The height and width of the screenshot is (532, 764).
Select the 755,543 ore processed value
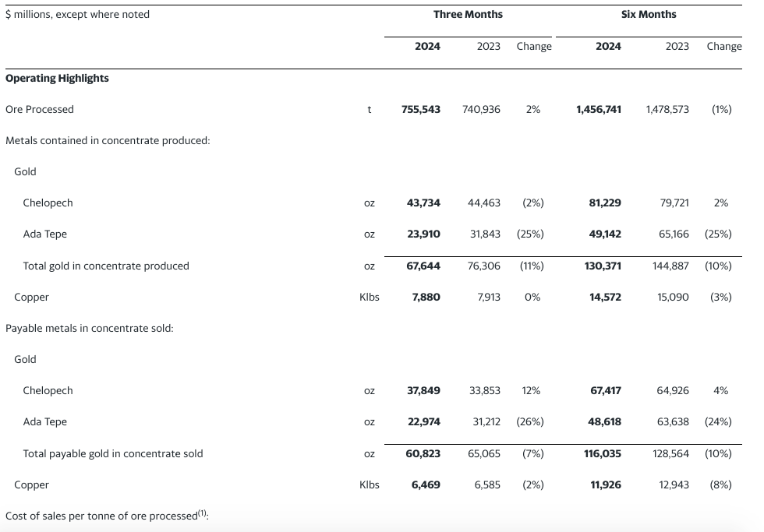(420, 109)
